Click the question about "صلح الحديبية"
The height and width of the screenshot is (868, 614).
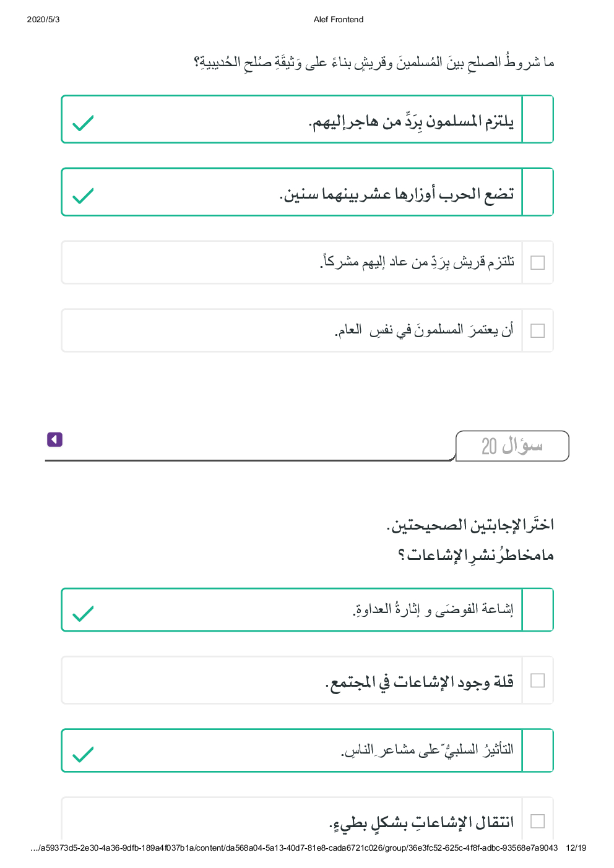pos(374,62)
